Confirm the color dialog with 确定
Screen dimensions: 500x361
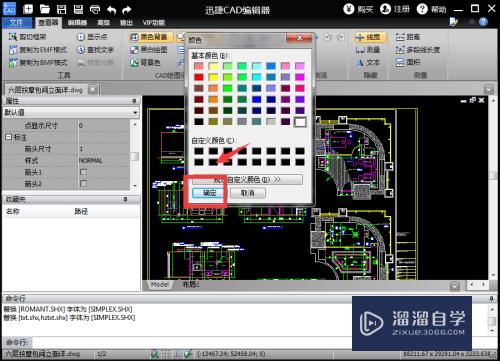click(x=209, y=193)
